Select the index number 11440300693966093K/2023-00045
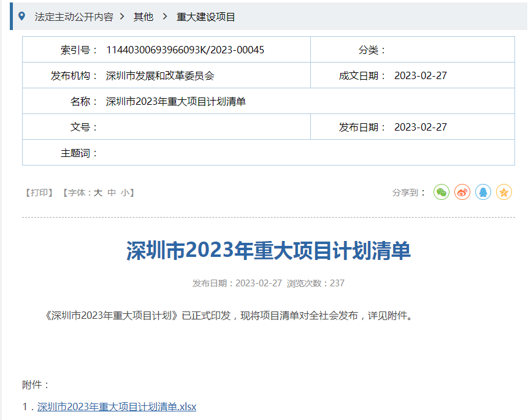 pos(185,50)
